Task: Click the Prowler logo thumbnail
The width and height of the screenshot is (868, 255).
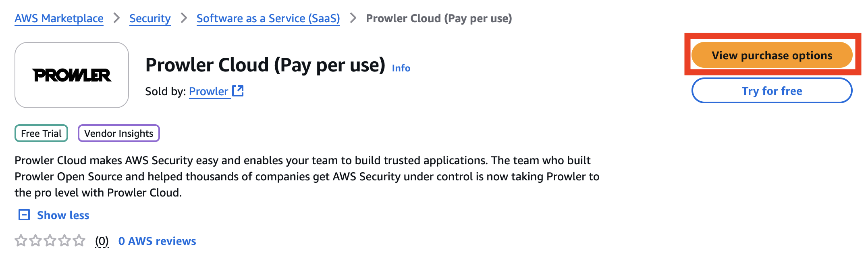Action: click(x=72, y=75)
